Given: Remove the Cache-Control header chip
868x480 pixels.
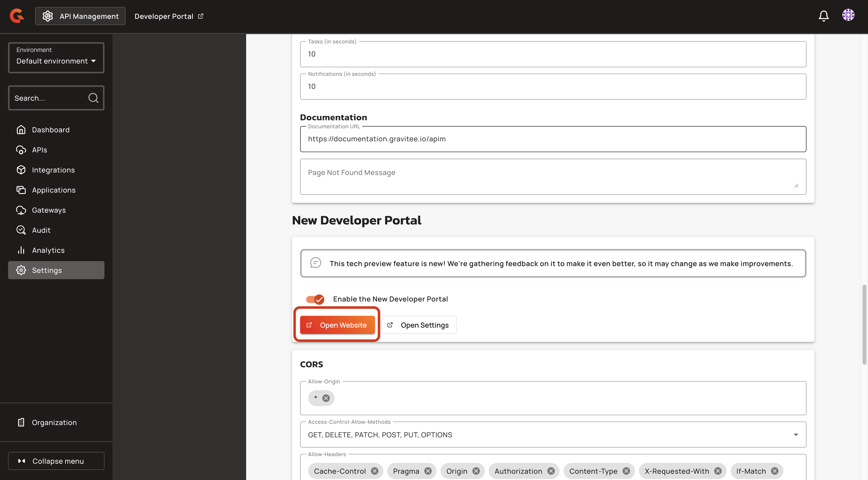Looking at the screenshot, I should 374,471.
